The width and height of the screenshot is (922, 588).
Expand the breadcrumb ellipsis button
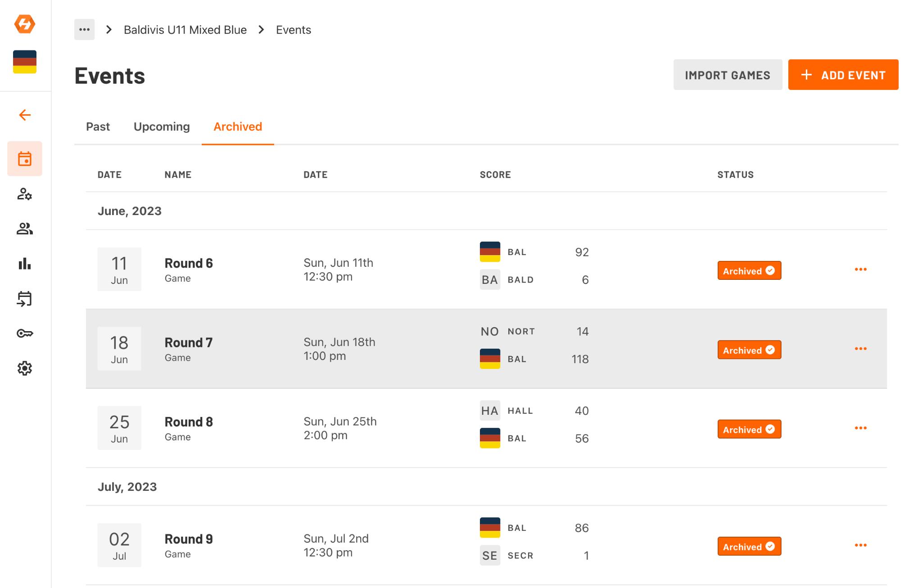tap(84, 30)
